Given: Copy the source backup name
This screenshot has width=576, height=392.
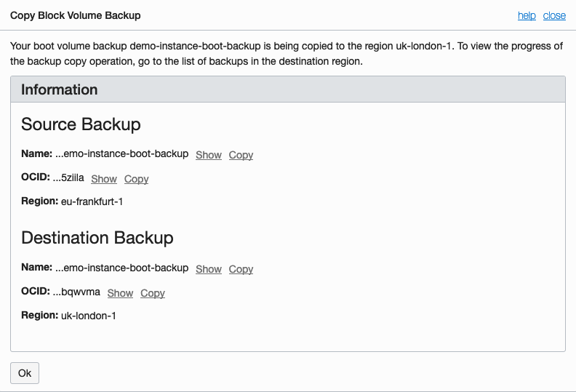Looking at the screenshot, I should [241, 155].
